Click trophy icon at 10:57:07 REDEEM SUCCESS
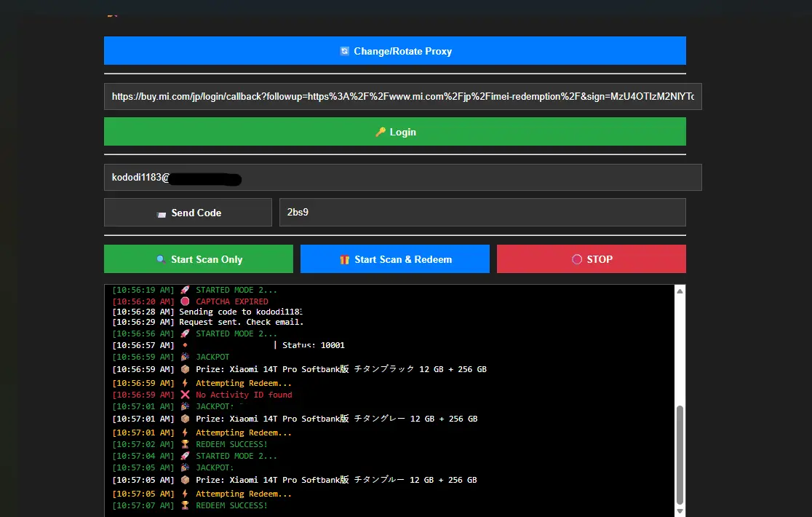Image resolution: width=812 pixels, height=517 pixels. pyautogui.click(x=185, y=505)
